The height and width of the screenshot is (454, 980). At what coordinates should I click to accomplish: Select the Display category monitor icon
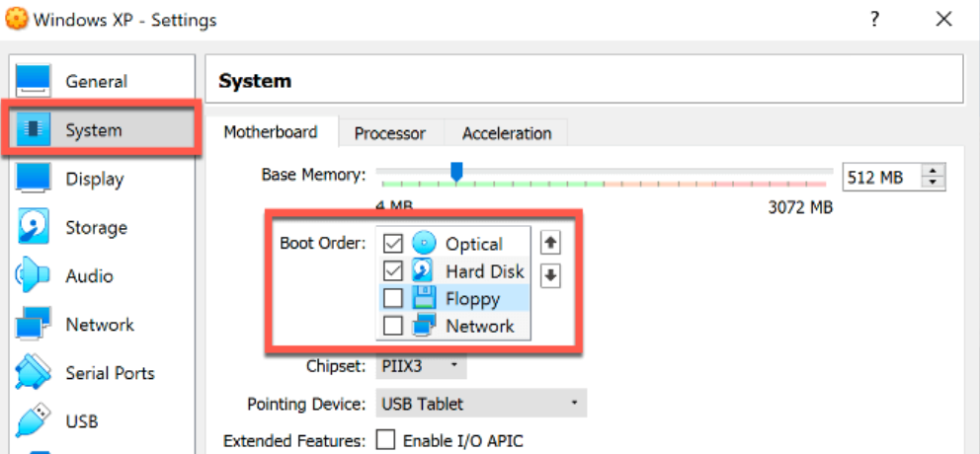pos(32,179)
